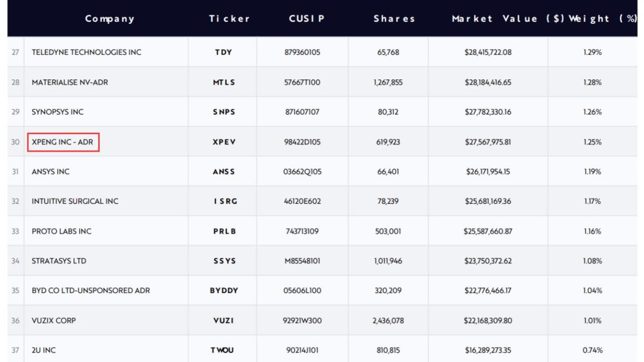Click market value $28,415,722.08
644x362 pixels.
[488, 52]
